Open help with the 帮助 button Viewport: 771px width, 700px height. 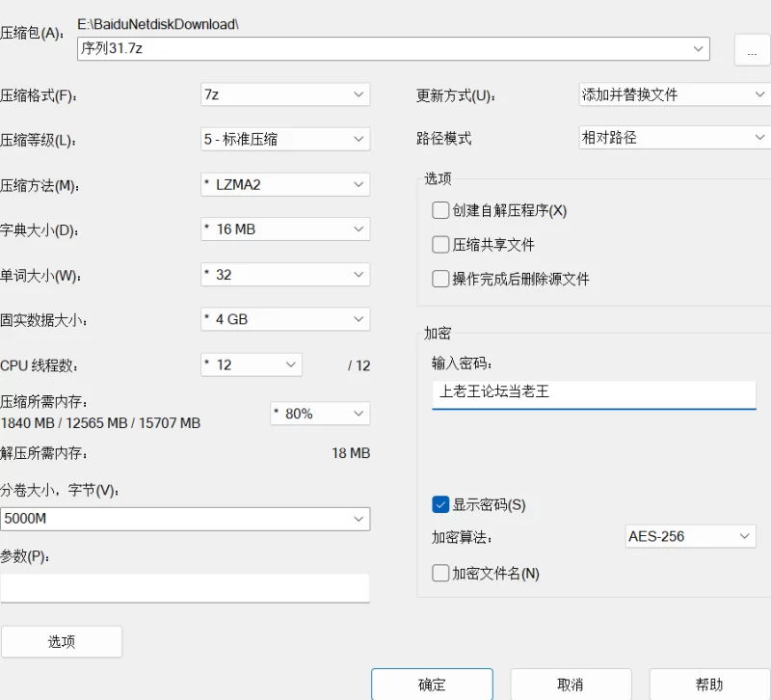click(709, 685)
